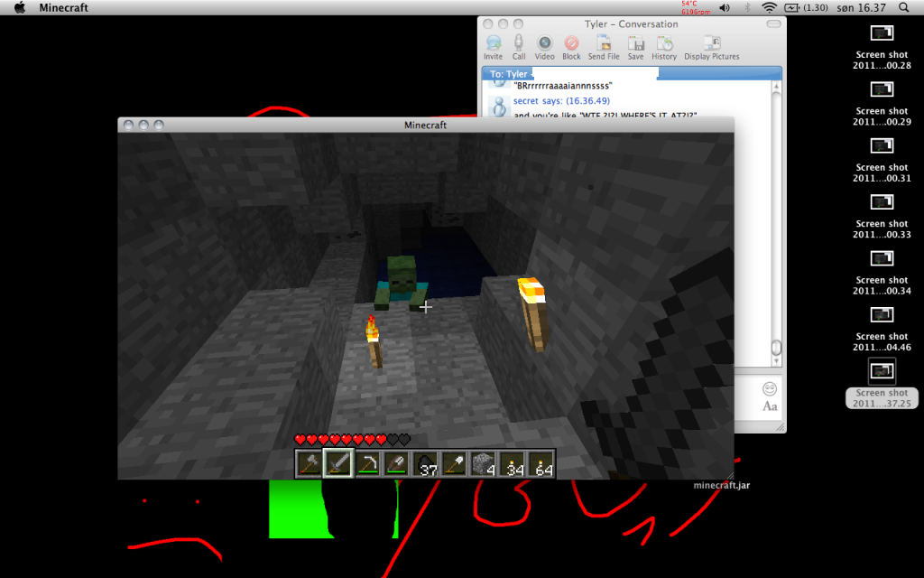Select the pickaxe hotbar slot

(367, 464)
